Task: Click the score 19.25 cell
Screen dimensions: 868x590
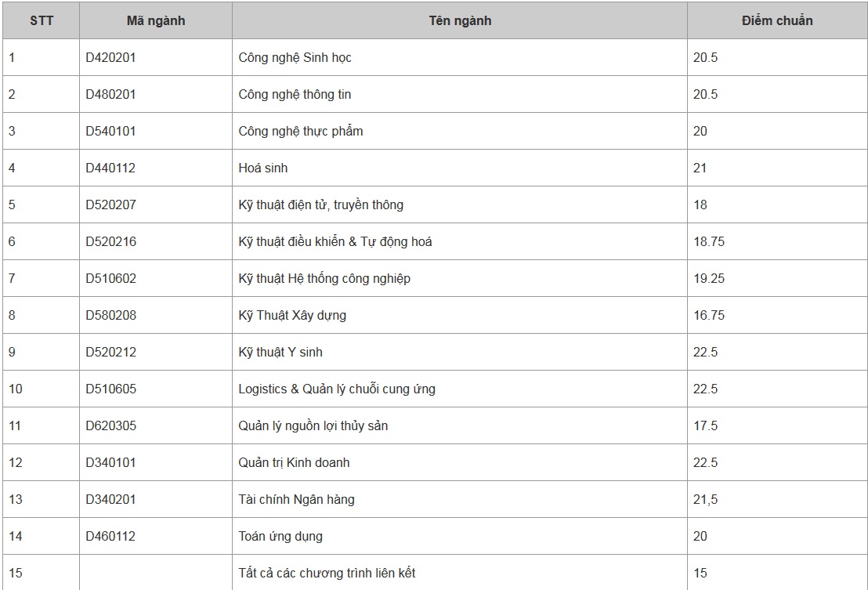Action: pos(709,279)
